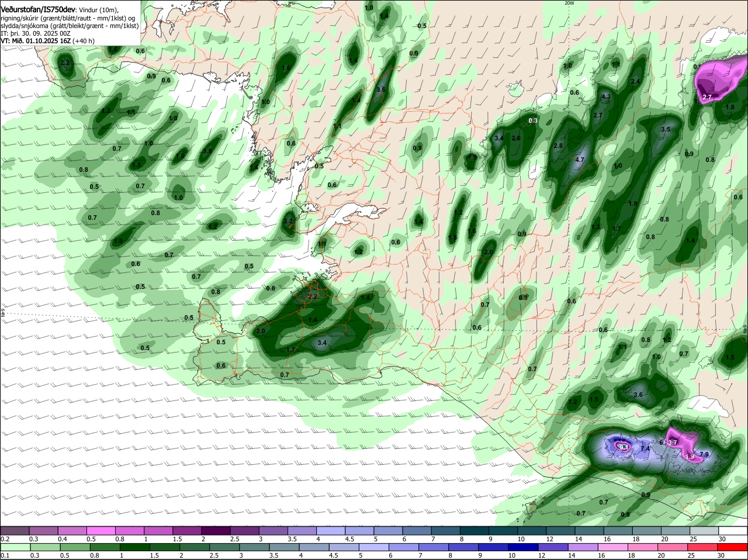This screenshot has width=748, height=560.
Task: Click the 'rigning/skúrir' legend description line
Action: pyautogui.click(x=68, y=18)
